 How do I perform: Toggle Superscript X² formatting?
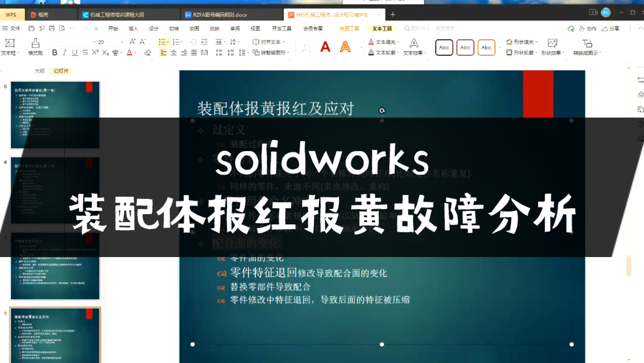95,53
